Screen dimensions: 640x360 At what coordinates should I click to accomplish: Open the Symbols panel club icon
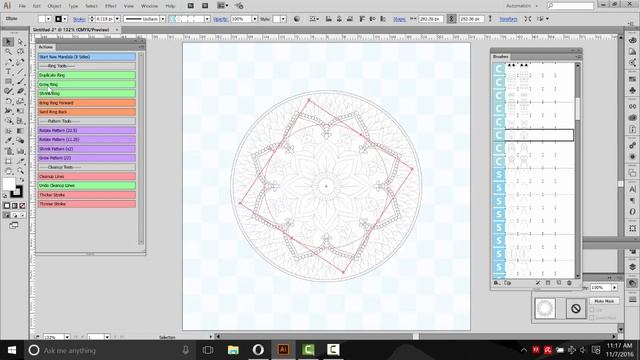click(x=633, y=90)
